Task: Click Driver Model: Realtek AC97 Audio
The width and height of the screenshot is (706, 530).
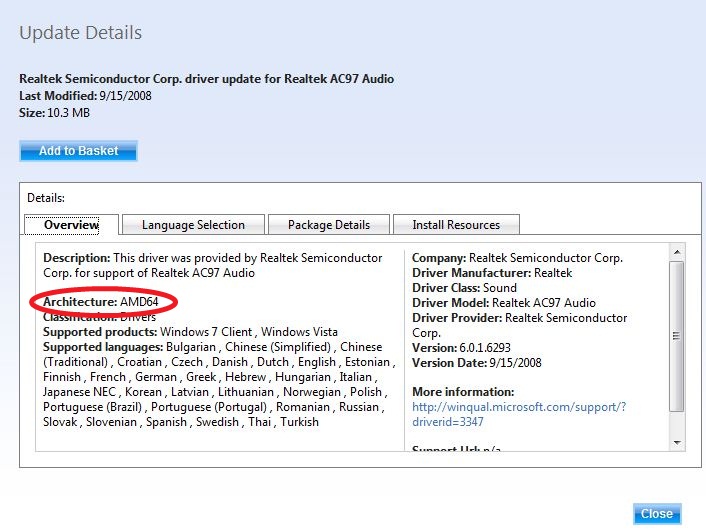Action: point(504,303)
